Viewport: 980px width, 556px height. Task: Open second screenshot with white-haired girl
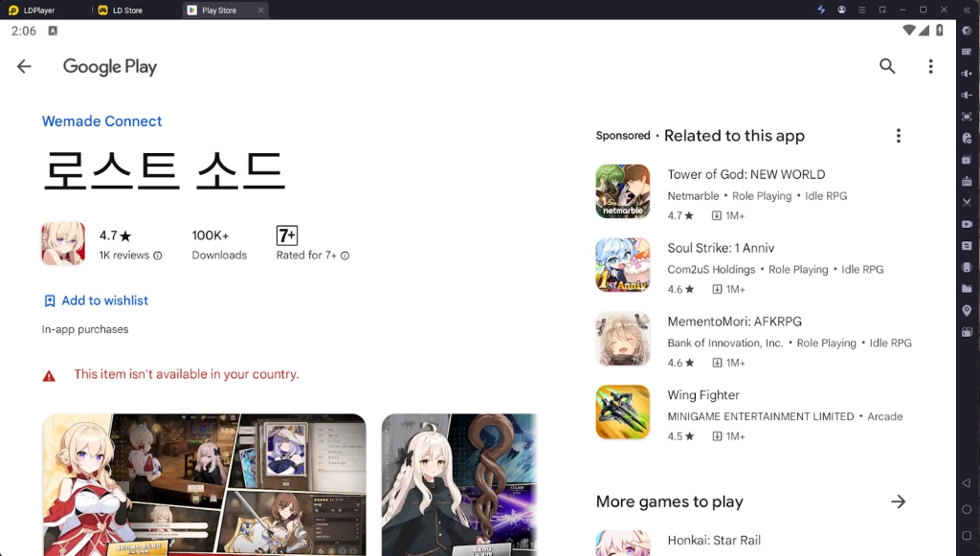[459, 485]
